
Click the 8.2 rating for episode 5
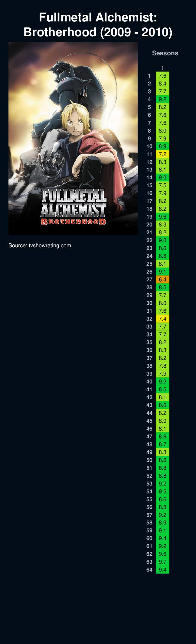point(162,107)
